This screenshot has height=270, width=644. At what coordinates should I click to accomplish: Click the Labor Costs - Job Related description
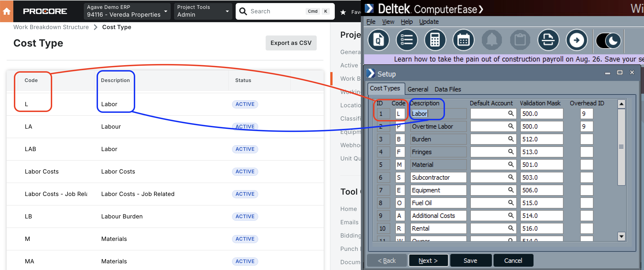138,194
